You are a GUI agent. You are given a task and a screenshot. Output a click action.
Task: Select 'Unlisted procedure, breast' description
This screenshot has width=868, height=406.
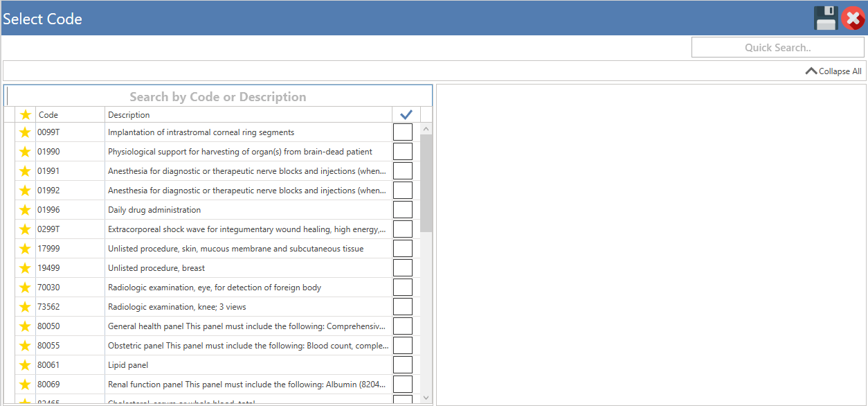point(156,268)
